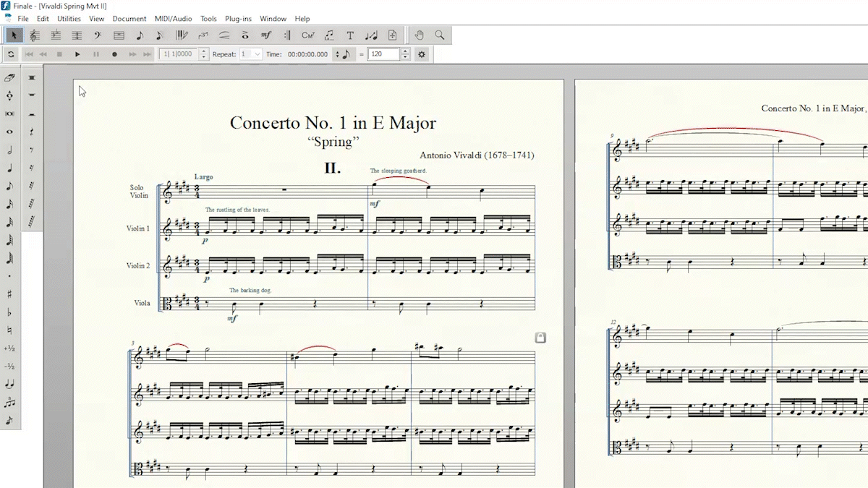Choose the eighth rest in rests palette
The image size is (868, 488).
point(32,150)
